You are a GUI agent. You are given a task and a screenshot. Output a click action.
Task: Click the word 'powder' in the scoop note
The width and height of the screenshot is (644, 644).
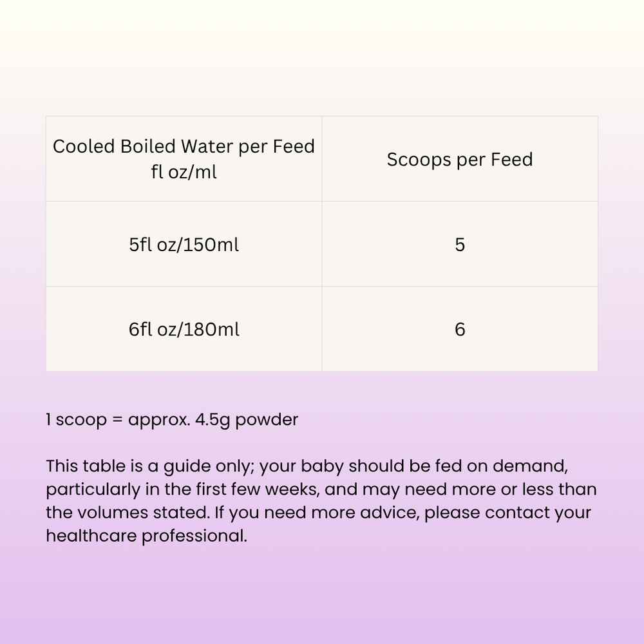[267, 420]
